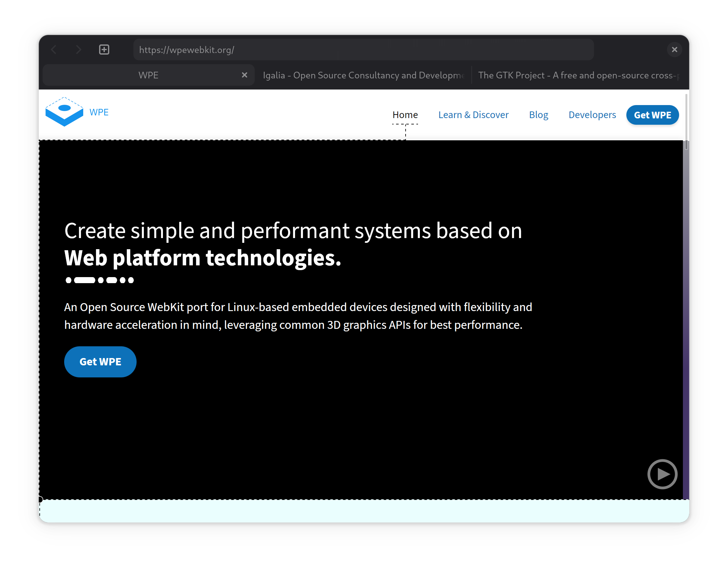Click the Get WPE button in the hero section
The image size is (728, 565).
pos(100,362)
